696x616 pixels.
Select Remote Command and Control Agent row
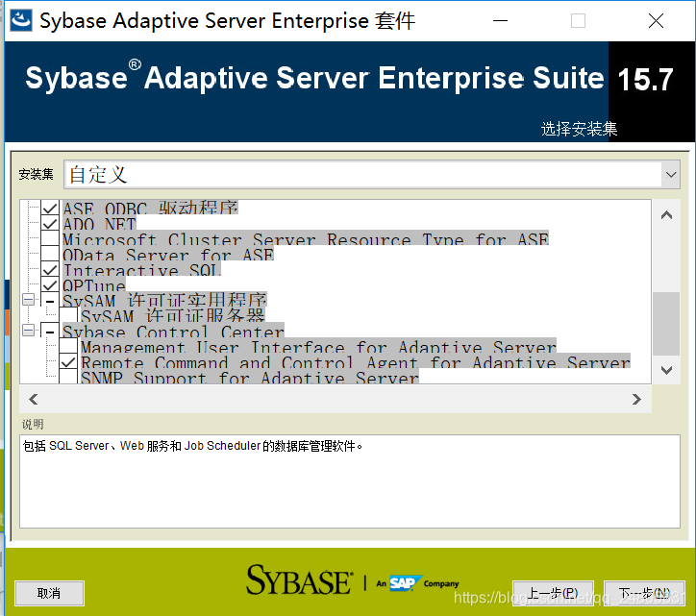pyautogui.click(x=356, y=362)
